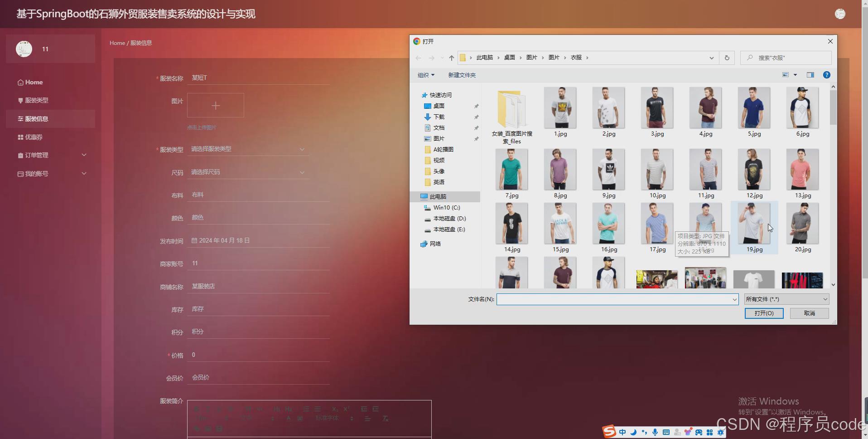
Task: Click the 取消 button
Action: [x=809, y=313]
